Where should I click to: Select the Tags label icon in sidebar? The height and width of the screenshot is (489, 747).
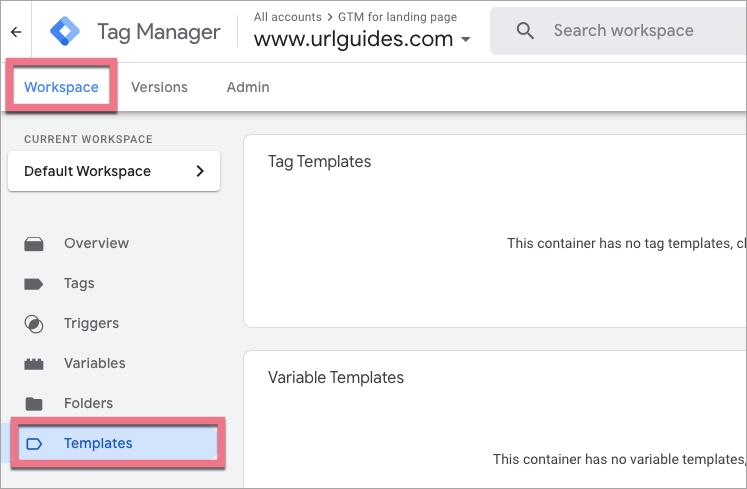coord(34,284)
